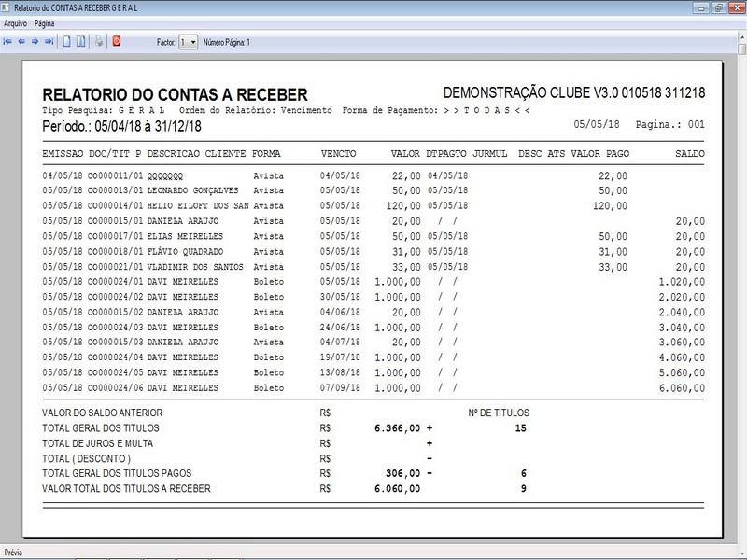
Task: Click saldo value '3.040,00'
Action: pos(682,328)
